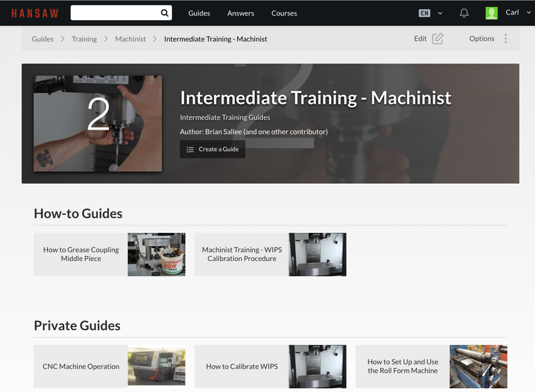Screen dimensions: 535x392
Task: Open the Options three-dot menu
Action: click(x=506, y=39)
